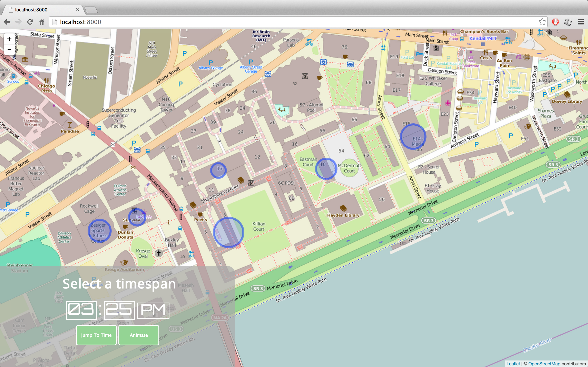
Task: Click the hour field showing 03
Action: [x=81, y=311]
